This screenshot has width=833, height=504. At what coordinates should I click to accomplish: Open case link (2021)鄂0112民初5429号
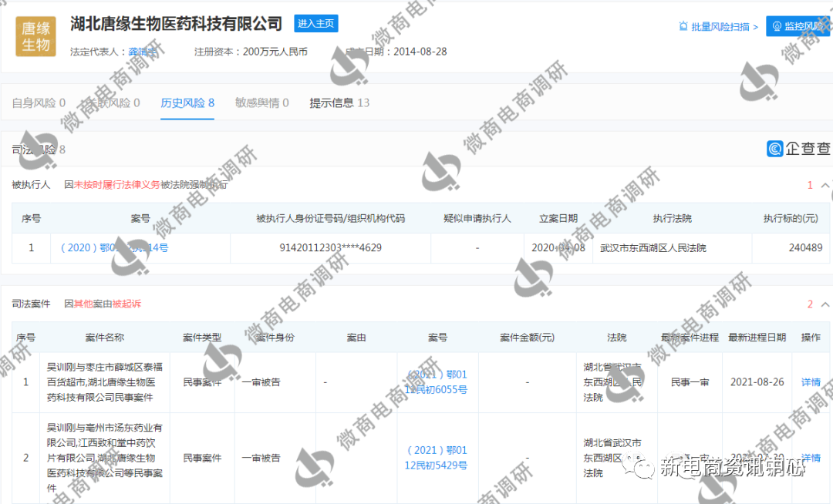(x=436, y=458)
